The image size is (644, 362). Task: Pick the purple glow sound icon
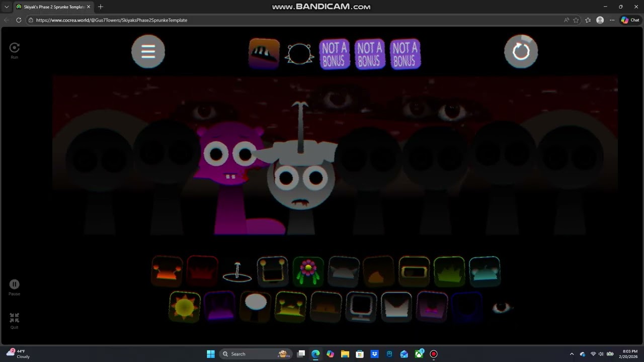pos(220,307)
